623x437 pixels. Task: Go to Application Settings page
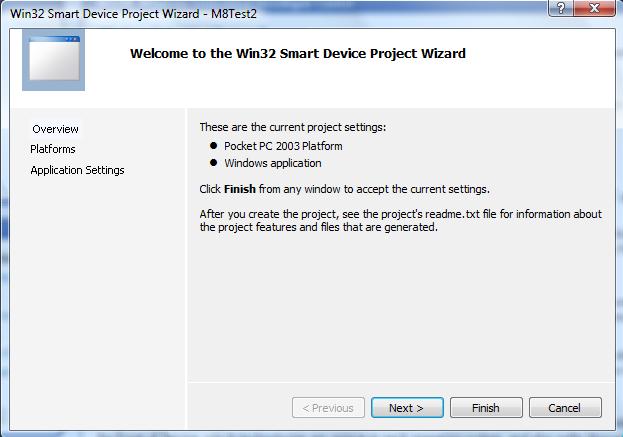point(77,170)
